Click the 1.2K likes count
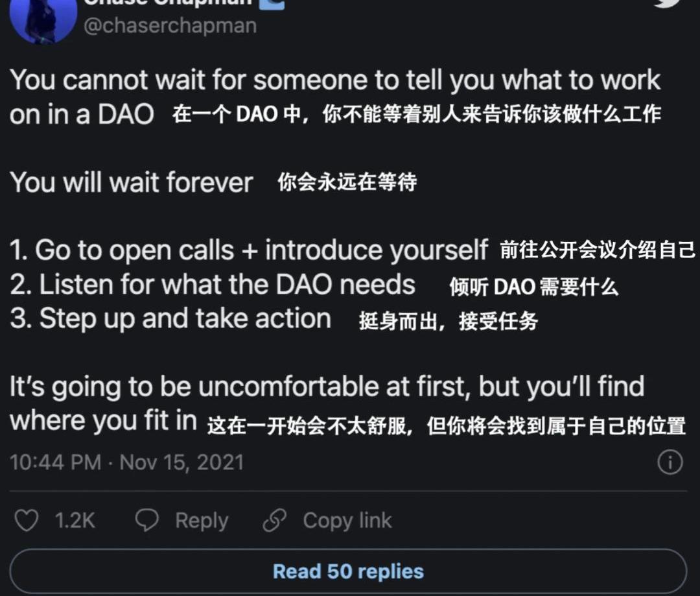This screenshot has width=700, height=596. (x=75, y=520)
